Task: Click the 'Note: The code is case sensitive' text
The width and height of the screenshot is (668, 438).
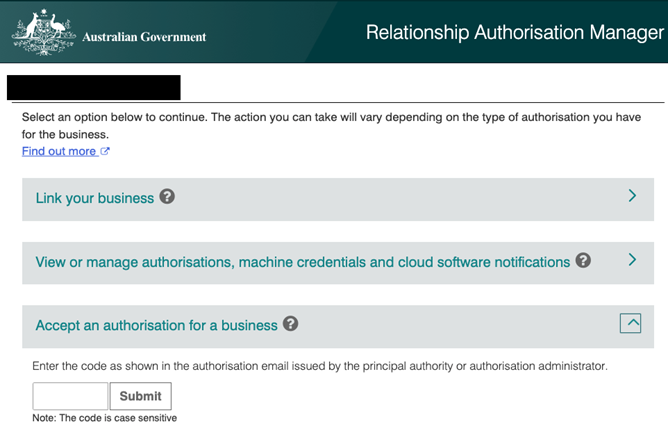Action: 104,418
